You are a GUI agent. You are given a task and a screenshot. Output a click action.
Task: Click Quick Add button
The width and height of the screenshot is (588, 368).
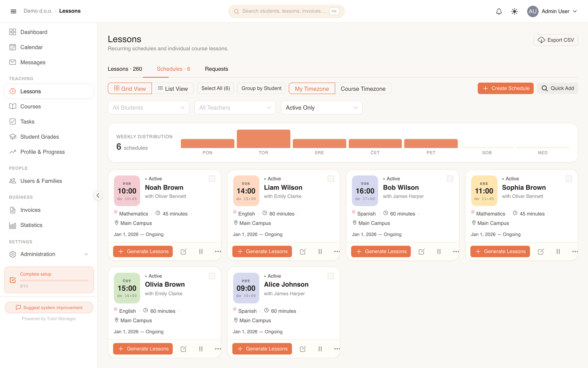coord(557,88)
